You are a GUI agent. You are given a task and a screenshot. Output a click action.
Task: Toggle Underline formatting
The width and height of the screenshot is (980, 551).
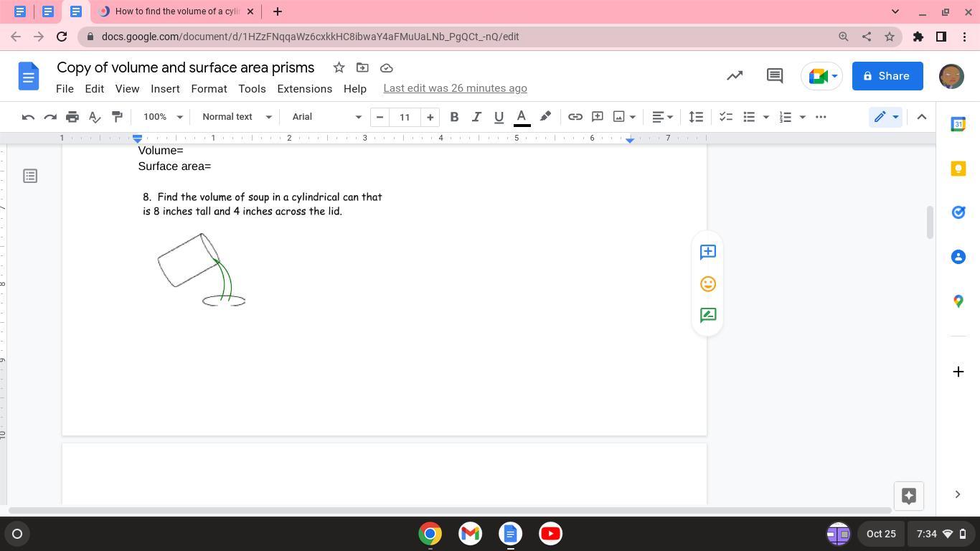(x=499, y=117)
